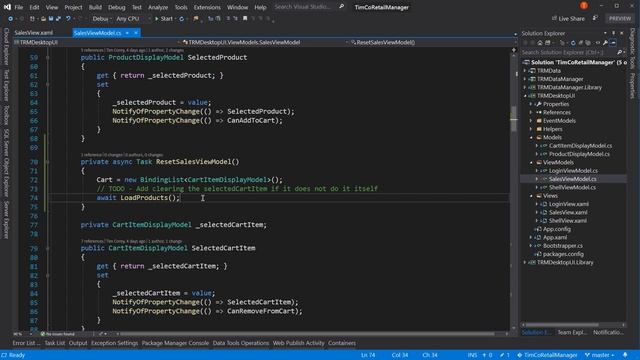Click the Collapse All icon in Solution Explorer
640x360 pixels.
click(x=580, y=43)
